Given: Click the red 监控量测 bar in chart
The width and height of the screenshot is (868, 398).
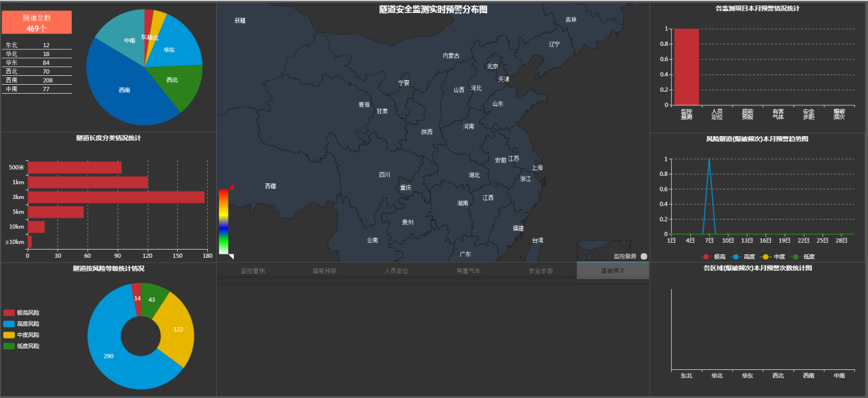Looking at the screenshot, I should 686,67.
